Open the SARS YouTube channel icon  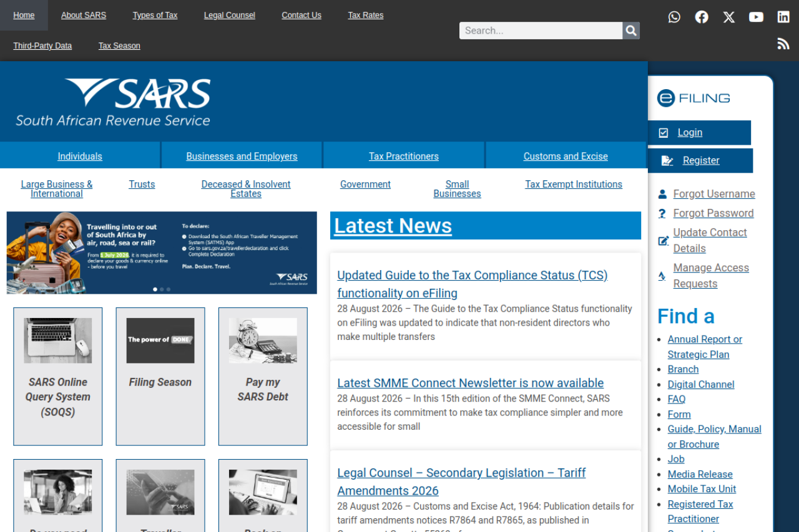[756, 17]
